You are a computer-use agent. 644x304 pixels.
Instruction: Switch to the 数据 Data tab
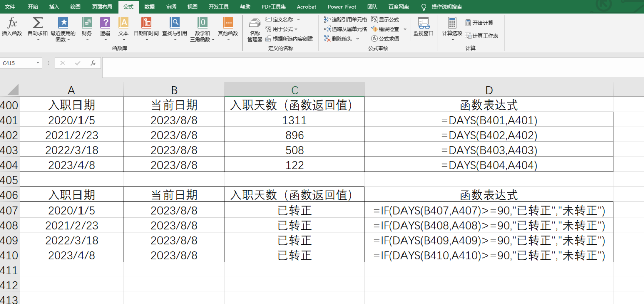(x=149, y=7)
